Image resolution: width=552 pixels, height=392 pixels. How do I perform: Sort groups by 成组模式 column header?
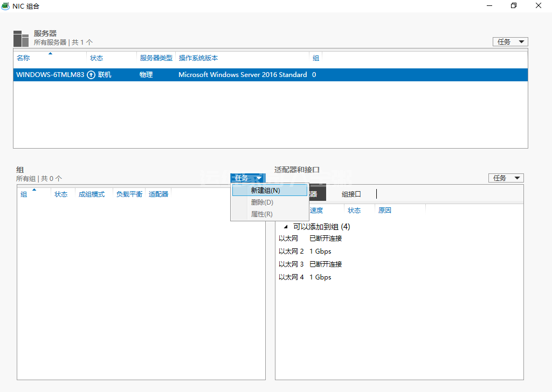(x=92, y=194)
